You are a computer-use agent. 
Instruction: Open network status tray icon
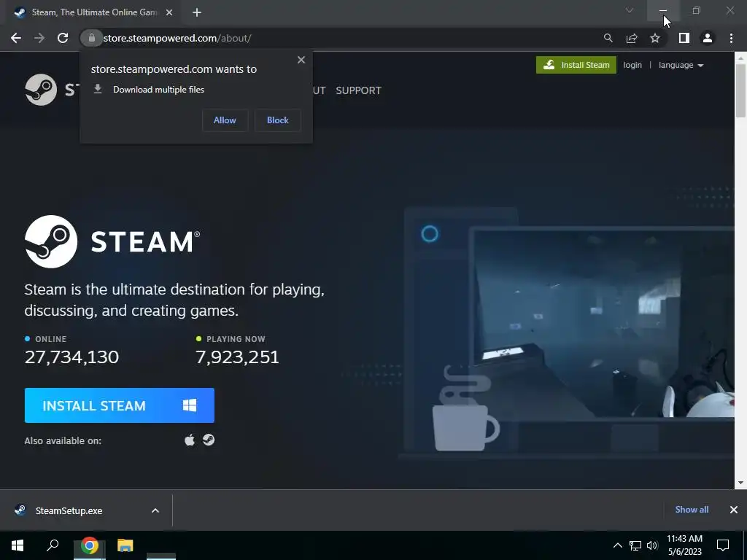tap(635, 545)
